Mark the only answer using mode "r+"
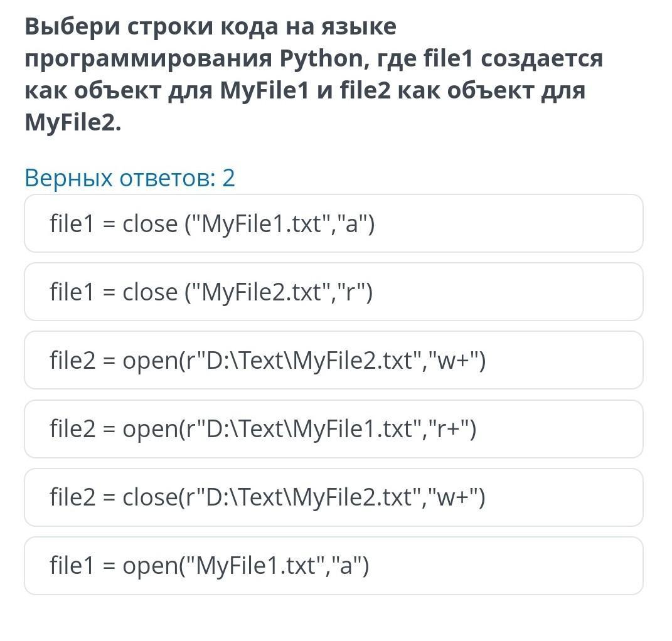This screenshot has width=672, height=641. click(333, 429)
